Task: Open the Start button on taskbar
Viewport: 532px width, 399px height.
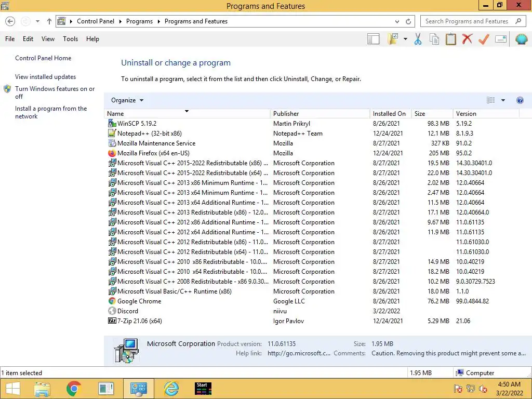Action: (12, 389)
